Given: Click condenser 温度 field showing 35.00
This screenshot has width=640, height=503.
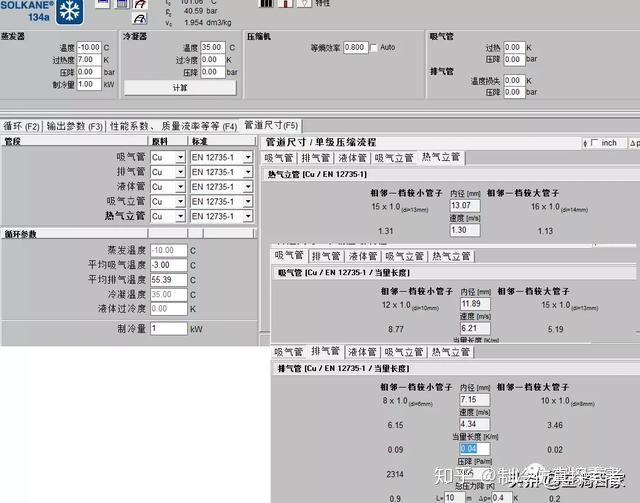Looking at the screenshot, I should [x=213, y=47].
